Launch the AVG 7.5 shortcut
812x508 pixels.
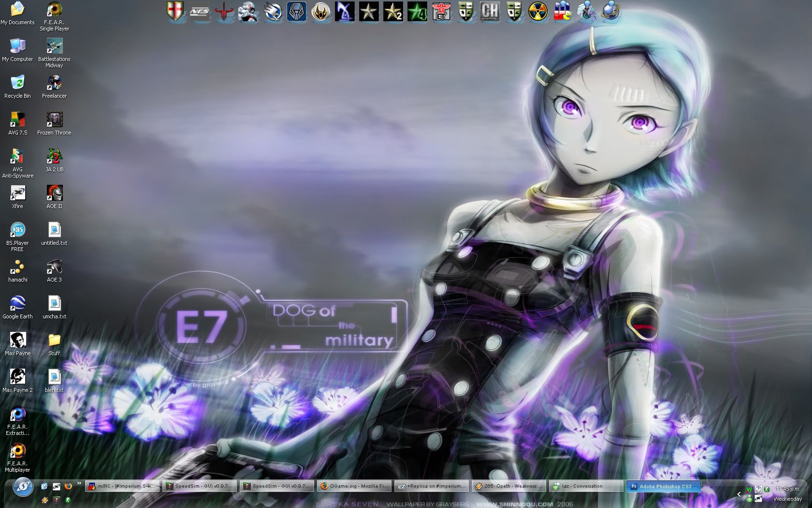point(17,123)
